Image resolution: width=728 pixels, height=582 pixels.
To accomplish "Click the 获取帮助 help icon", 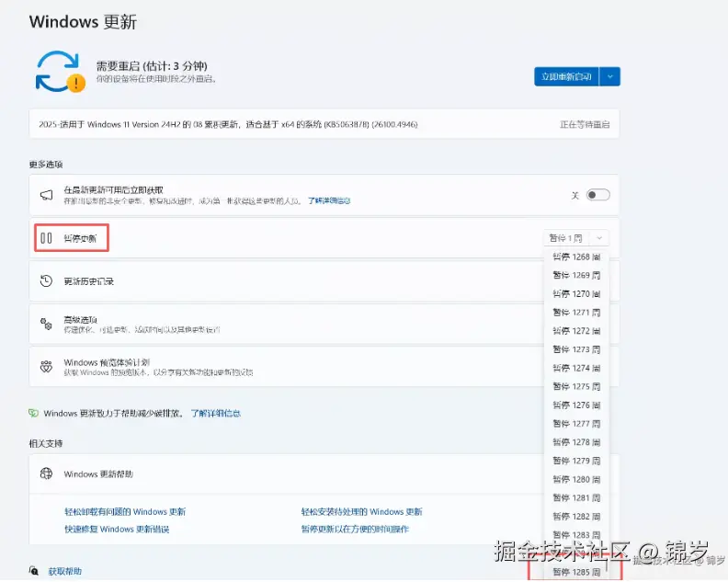I will coord(33,570).
